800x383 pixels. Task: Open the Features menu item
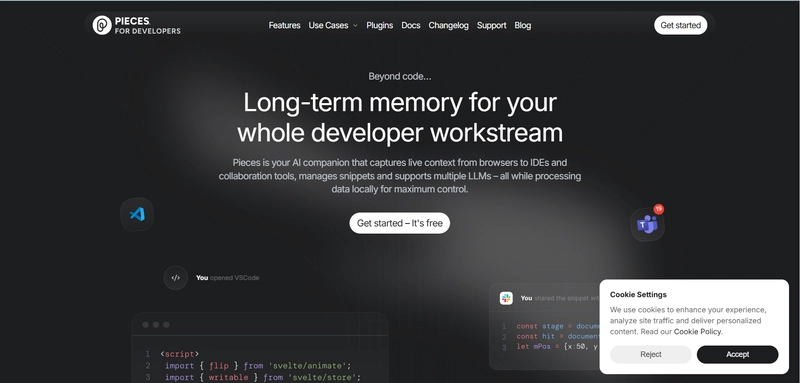[284, 25]
